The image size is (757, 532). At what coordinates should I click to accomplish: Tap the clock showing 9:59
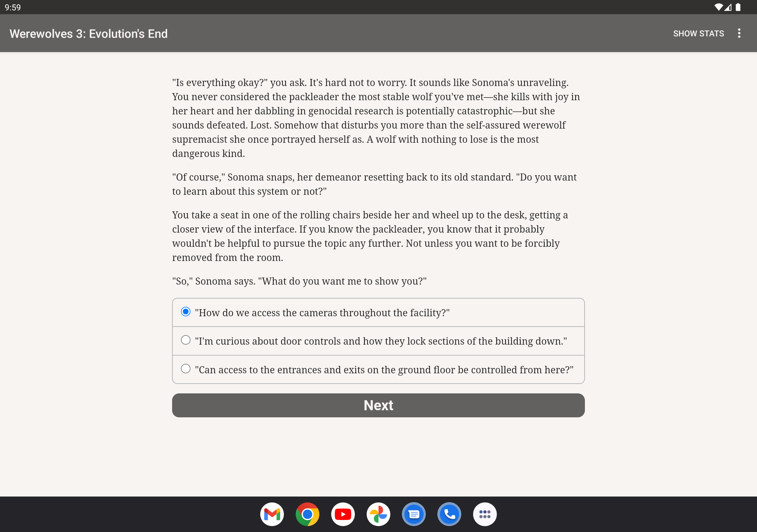click(13, 7)
